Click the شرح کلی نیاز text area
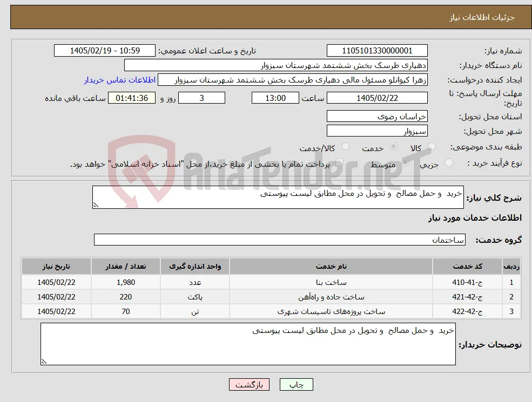Viewport: 532px width, 402px height. [278, 197]
